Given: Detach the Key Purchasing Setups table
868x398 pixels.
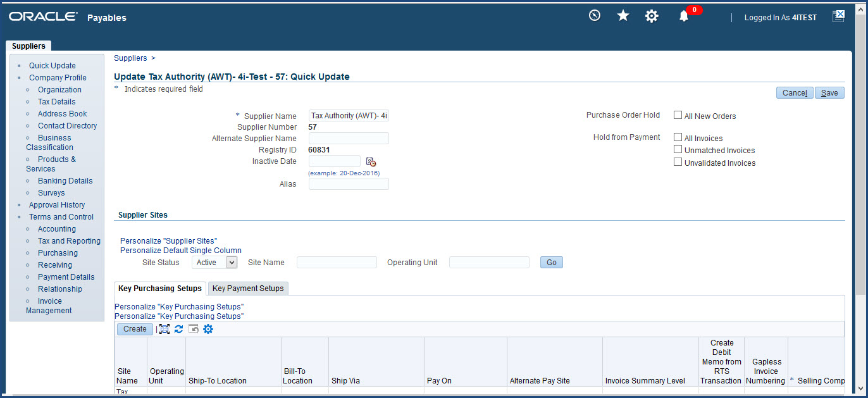Looking at the screenshot, I should click(164, 329).
